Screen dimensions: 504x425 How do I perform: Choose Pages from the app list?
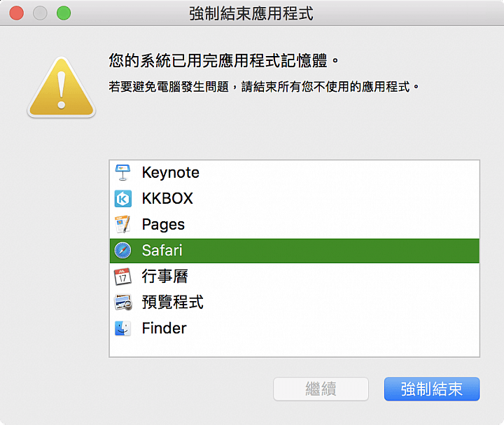coord(295,224)
